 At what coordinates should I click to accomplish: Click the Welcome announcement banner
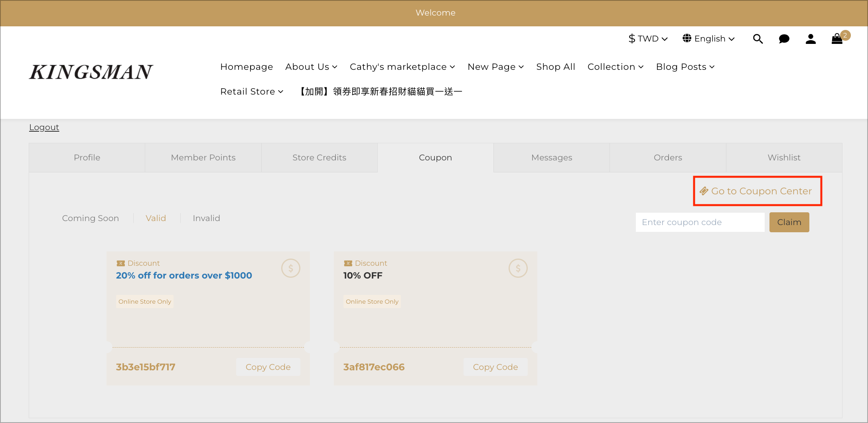pos(434,13)
